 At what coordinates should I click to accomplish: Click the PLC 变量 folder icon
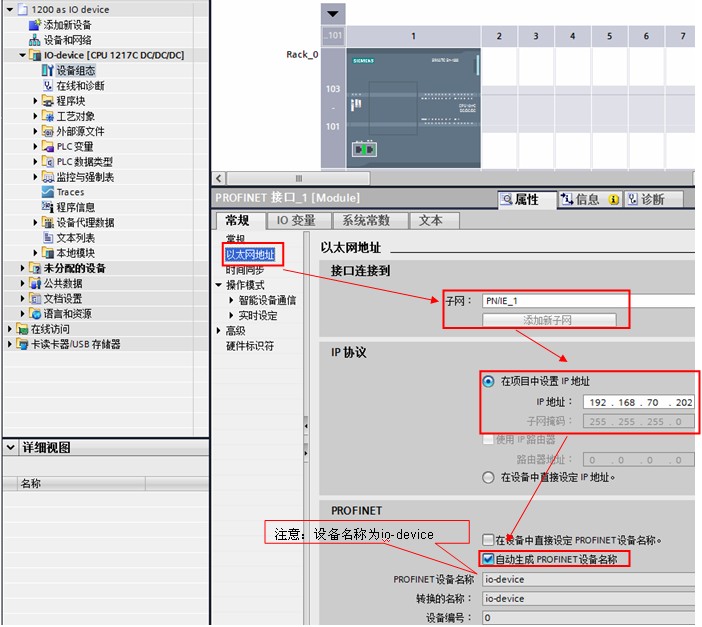click(47, 146)
